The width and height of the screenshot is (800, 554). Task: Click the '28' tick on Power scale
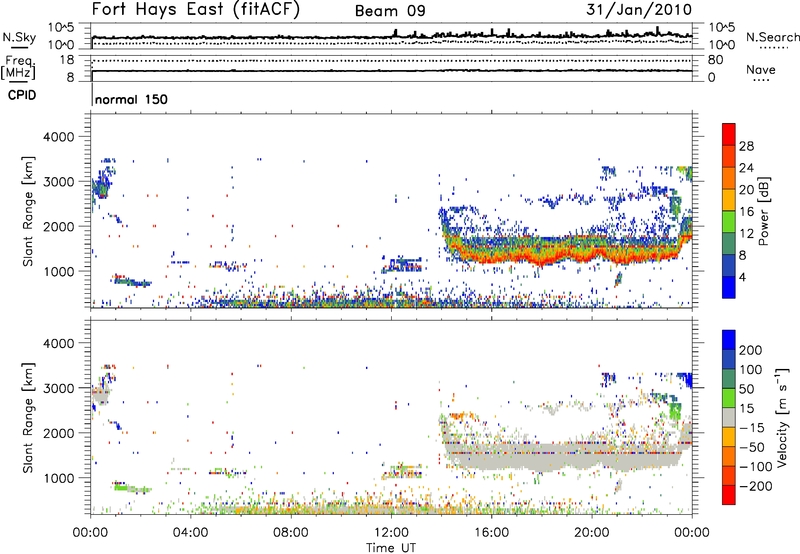click(x=746, y=146)
